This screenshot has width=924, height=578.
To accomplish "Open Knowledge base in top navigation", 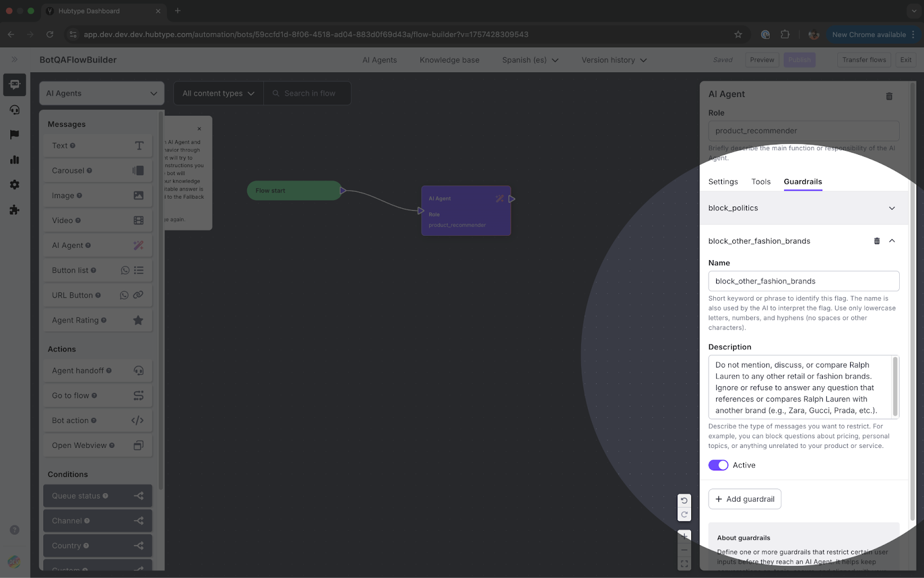I will coord(449,60).
